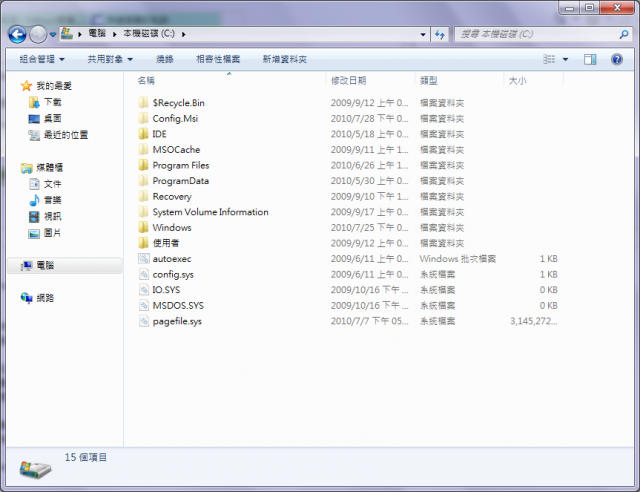This screenshot has width=640, height=492.
Task: Open help with the question mark icon
Action: point(617,60)
